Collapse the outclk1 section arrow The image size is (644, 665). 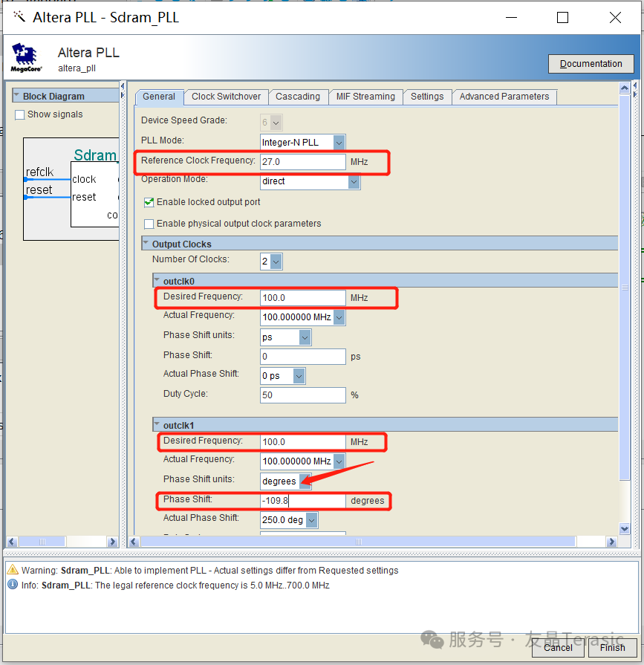[x=157, y=425]
